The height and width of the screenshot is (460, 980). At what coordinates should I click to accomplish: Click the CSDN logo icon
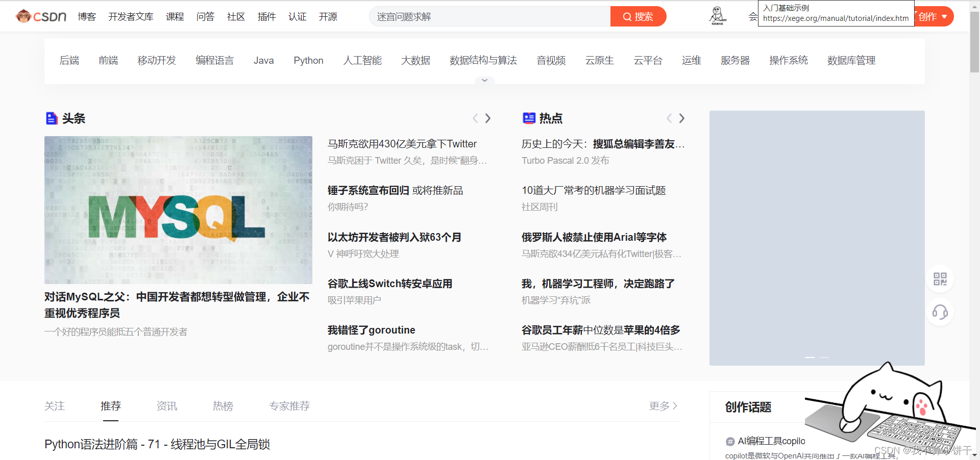tap(23, 16)
